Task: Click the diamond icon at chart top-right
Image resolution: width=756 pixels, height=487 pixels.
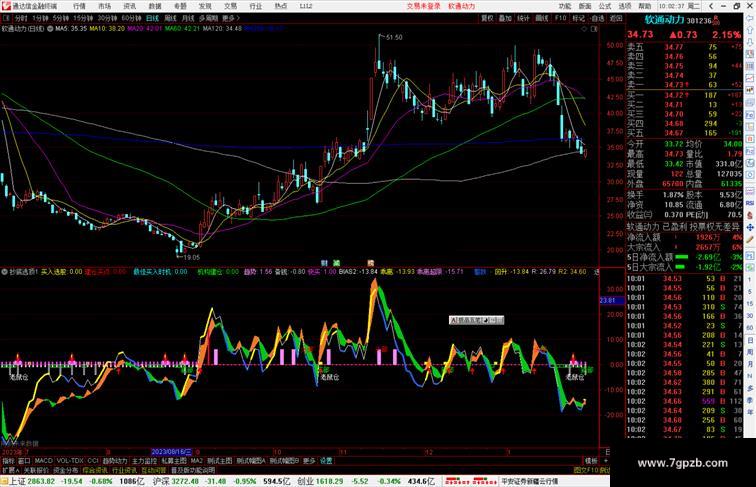Action: 584,29
